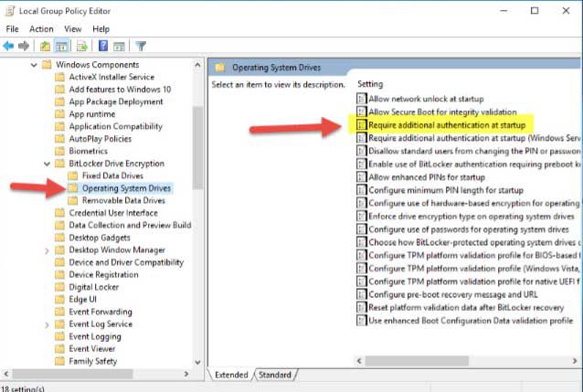Viewport: 583px width, 392px height.
Task: Open the Action menu
Action: coord(41,28)
